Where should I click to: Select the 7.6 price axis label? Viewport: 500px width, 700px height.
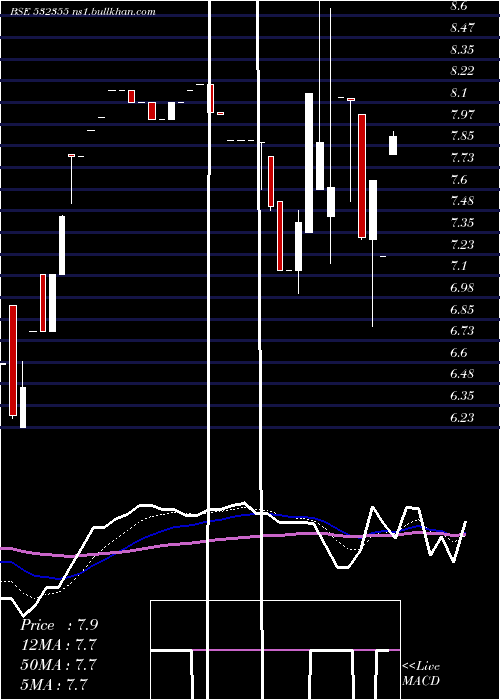pos(459,179)
